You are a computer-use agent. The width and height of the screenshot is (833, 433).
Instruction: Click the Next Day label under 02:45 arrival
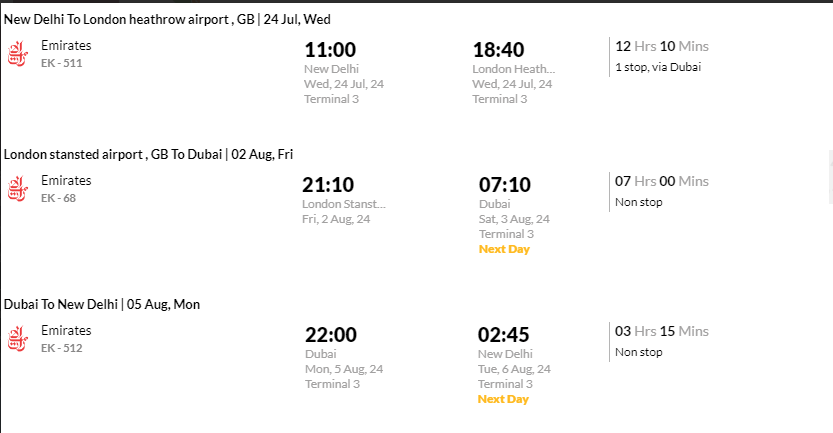pos(503,399)
